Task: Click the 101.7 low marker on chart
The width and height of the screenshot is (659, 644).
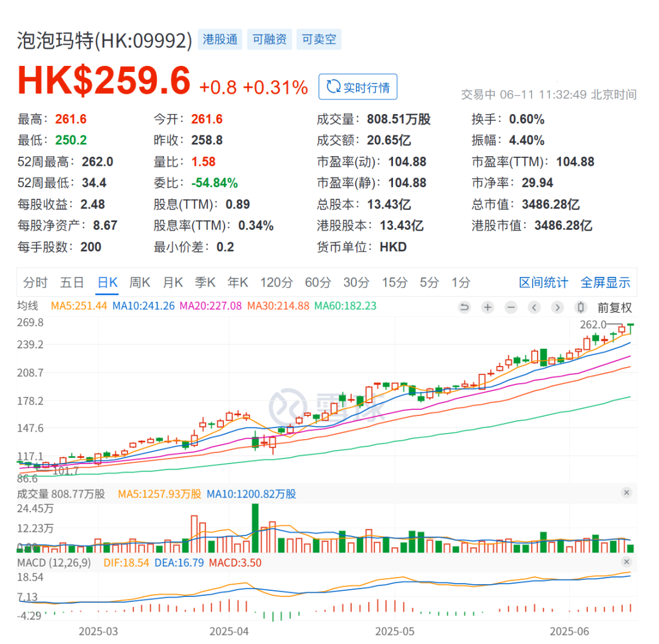Action: click(66, 471)
